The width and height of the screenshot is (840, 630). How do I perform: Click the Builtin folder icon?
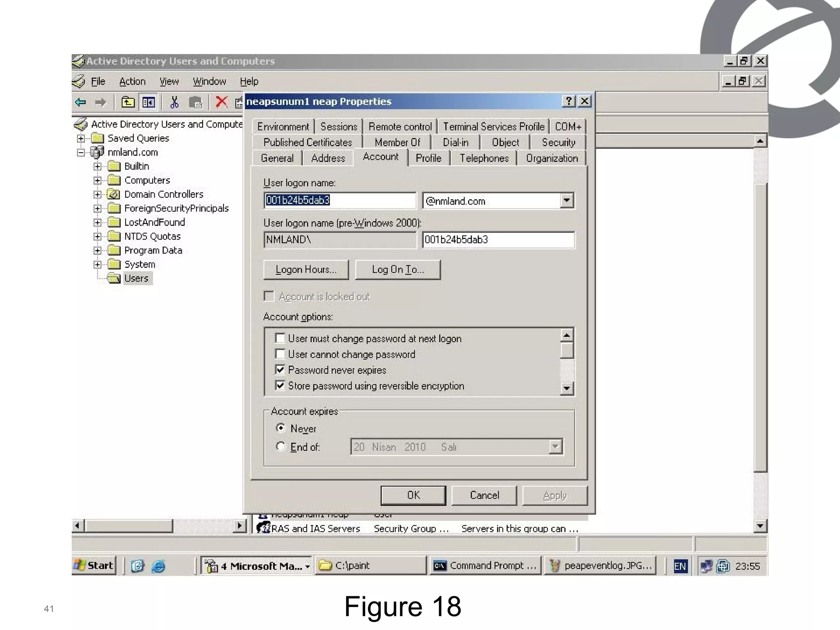[x=114, y=166]
